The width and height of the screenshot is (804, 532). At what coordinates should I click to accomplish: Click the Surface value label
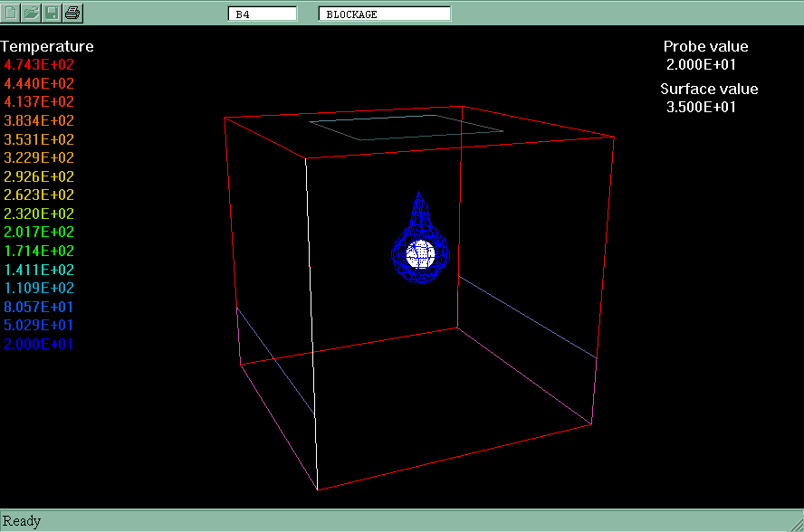709,90
